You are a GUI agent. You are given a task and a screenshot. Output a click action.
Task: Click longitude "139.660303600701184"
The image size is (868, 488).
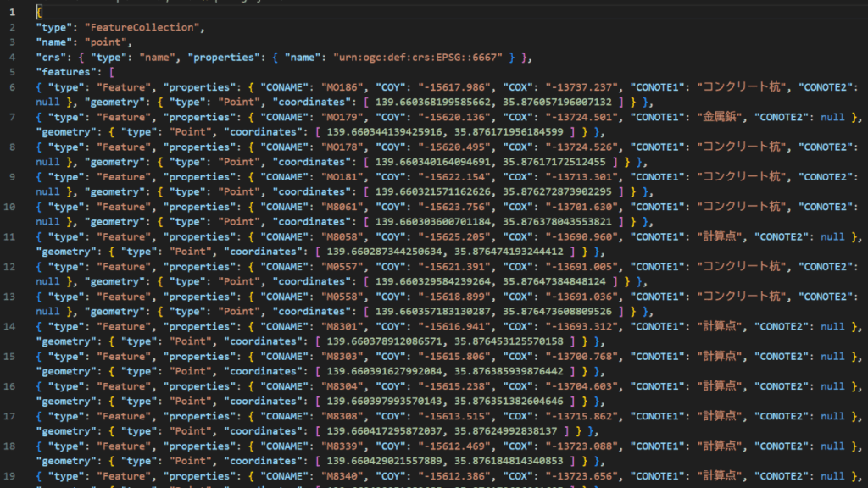pyautogui.click(x=433, y=221)
